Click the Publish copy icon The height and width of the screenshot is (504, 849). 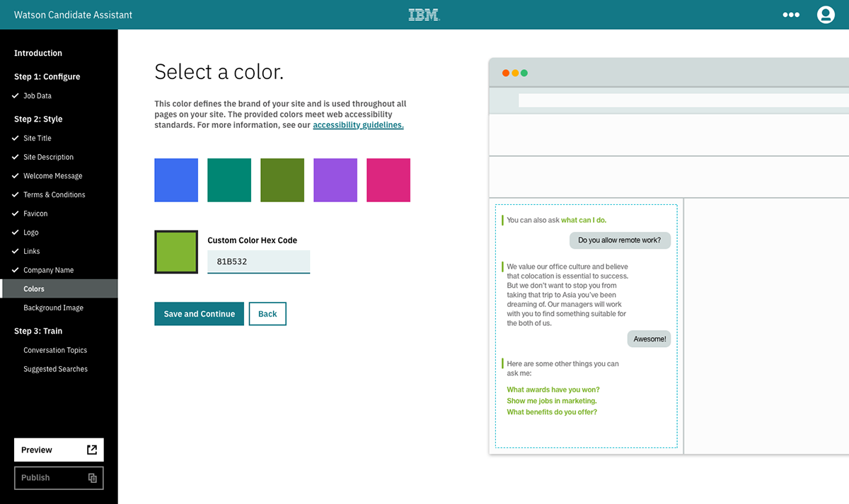[92, 478]
